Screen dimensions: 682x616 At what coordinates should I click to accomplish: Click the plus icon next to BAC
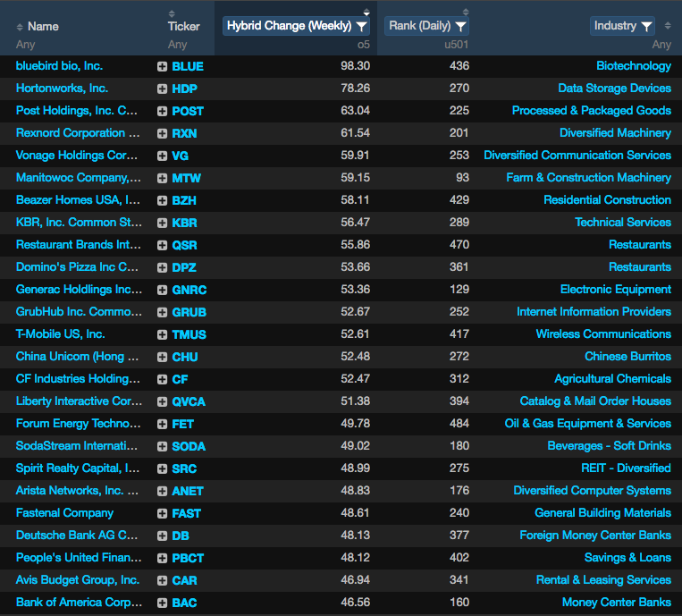coord(162,603)
